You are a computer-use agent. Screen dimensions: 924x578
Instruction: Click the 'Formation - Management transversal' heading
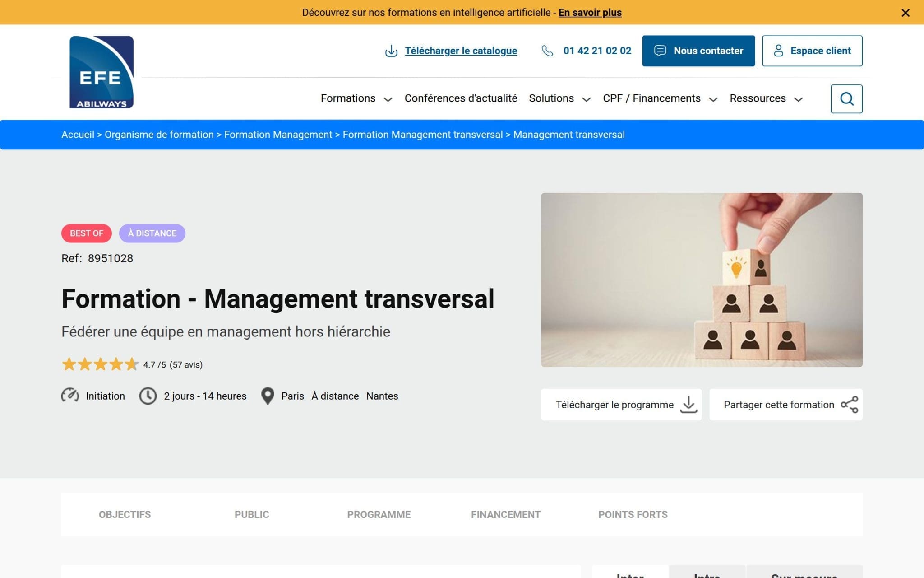(277, 299)
